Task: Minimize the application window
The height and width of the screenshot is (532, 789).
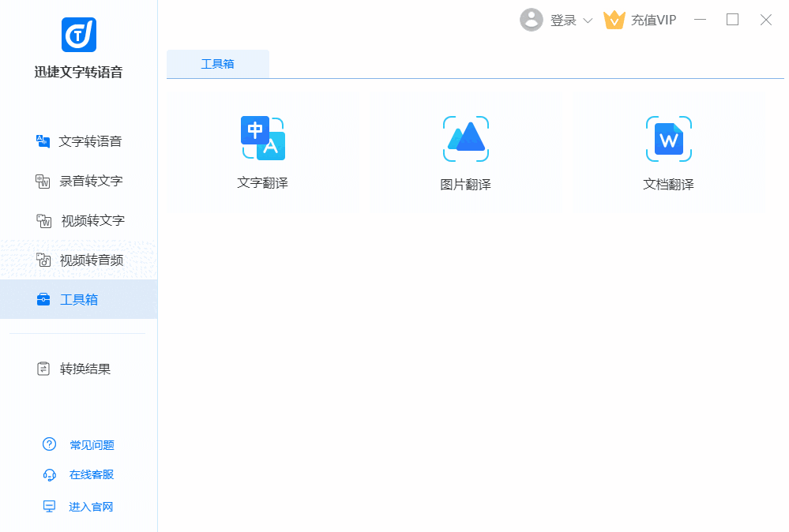Action: 699,20
